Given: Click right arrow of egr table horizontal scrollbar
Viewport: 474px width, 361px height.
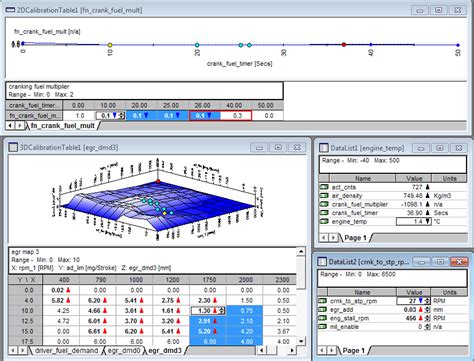Looking at the screenshot, I should point(292,350).
